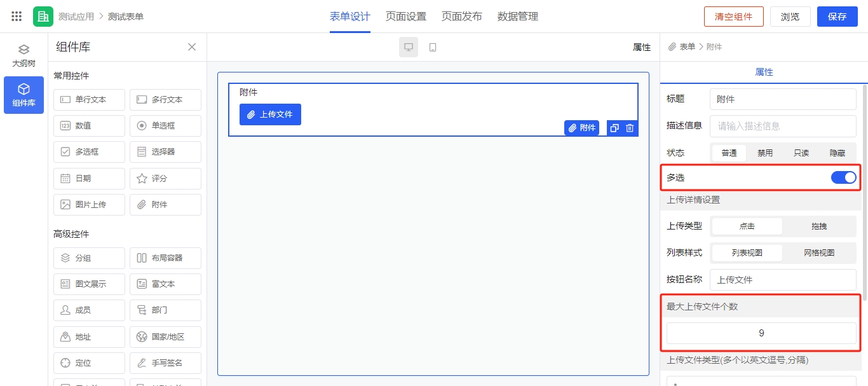Delete the selected attachment component
The height and width of the screenshot is (386, 868).
(630, 128)
